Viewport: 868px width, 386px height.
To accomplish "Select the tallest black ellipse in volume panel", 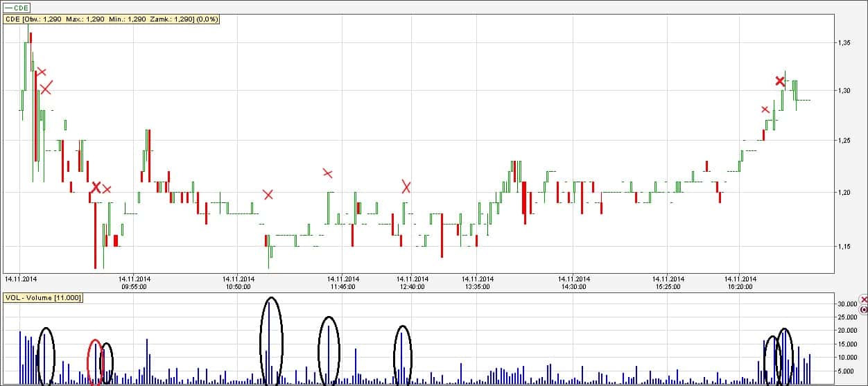I will pyautogui.click(x=271, y=341).
